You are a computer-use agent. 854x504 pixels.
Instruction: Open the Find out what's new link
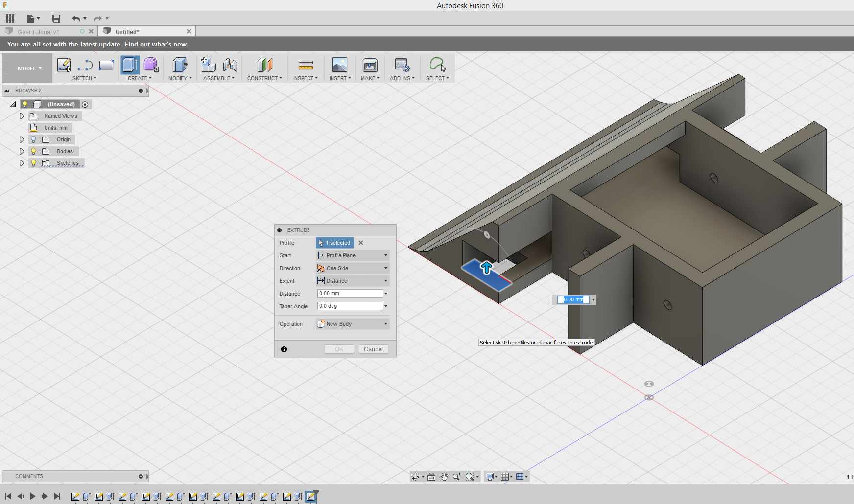(x=156, y=44)
